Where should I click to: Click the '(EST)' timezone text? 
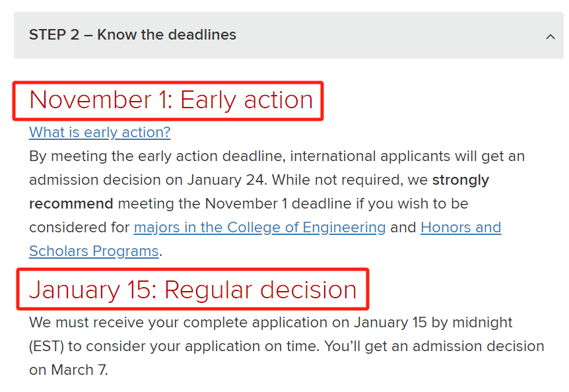(x=46, y=346)
